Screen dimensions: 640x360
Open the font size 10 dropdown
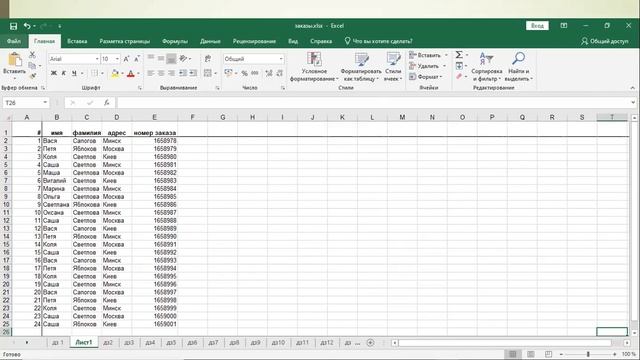tap(118, 59)
